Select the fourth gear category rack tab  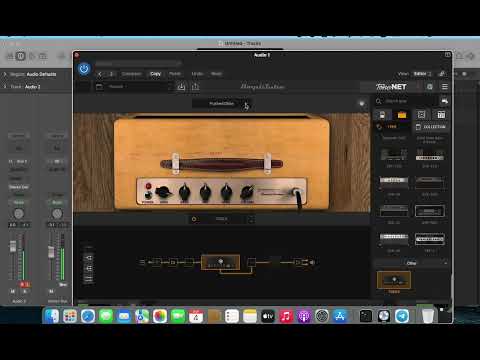(x=441, y=115)
